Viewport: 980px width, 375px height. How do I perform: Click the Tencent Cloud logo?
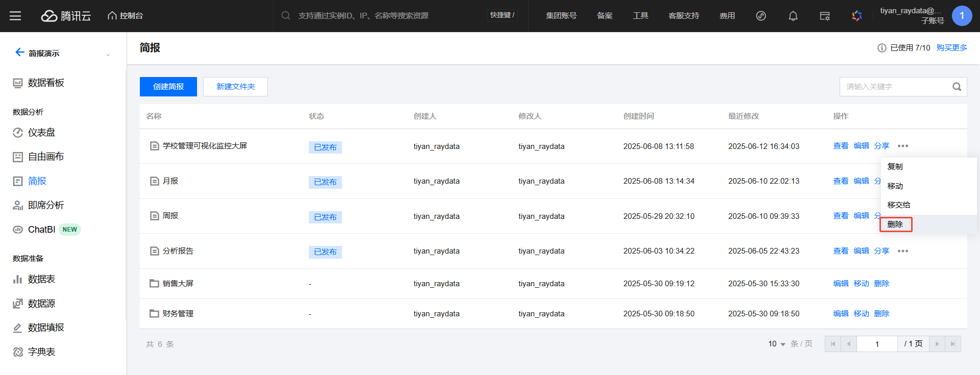[66, 16]
